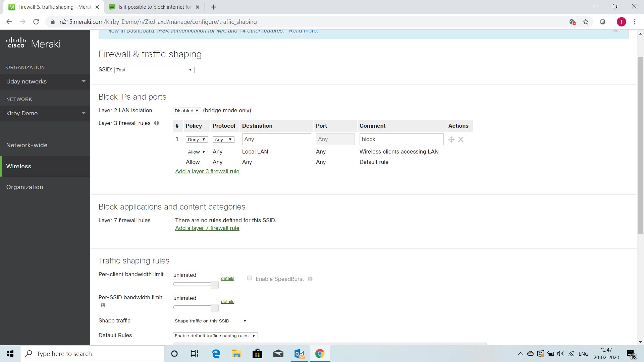644x362 pixels.
Task: Toggle the Deny policy dropdown on rule 1
Action: coord(197,139)
